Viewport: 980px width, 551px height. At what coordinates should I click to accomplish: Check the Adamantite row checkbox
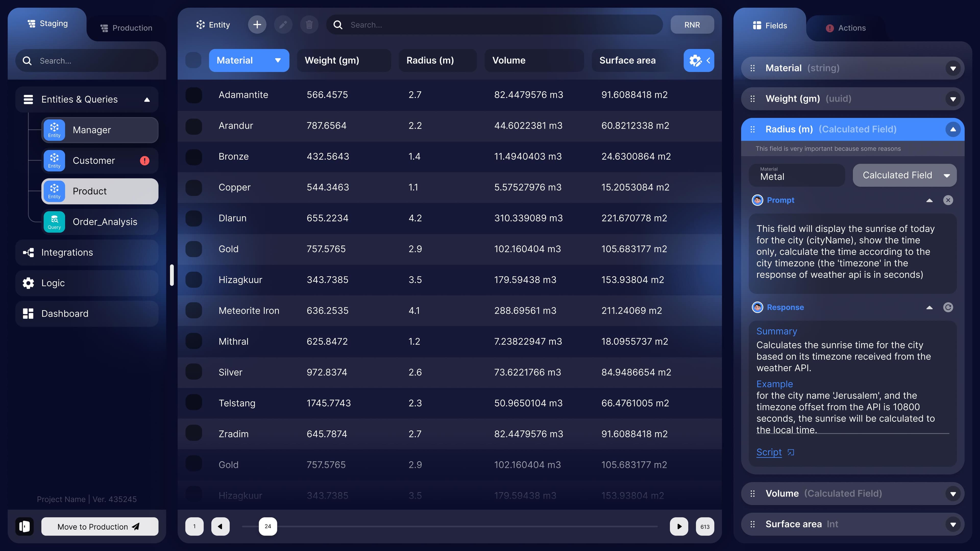(194, 95)
